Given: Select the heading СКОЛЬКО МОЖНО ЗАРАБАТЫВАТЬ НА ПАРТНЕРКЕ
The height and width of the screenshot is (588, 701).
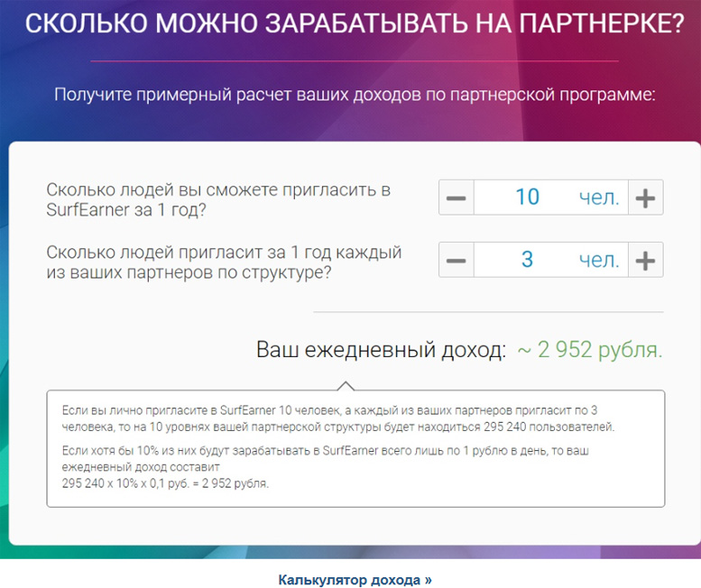Looking at the screenshot, I should pyautogui.click(x=355, y=23).
